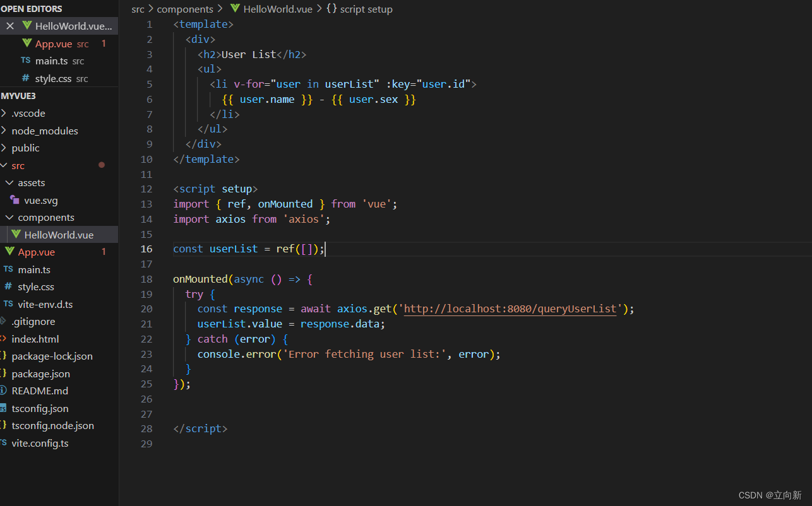Click braces icon of script setup breadcrumb
The width and height of the screenshot is (812, 506).
click(331, 9)
